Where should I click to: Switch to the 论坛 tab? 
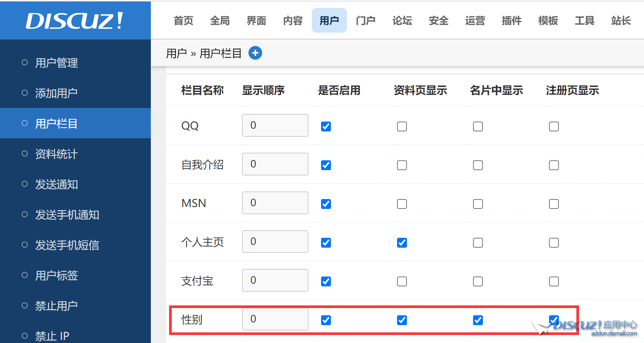(402, 21)
